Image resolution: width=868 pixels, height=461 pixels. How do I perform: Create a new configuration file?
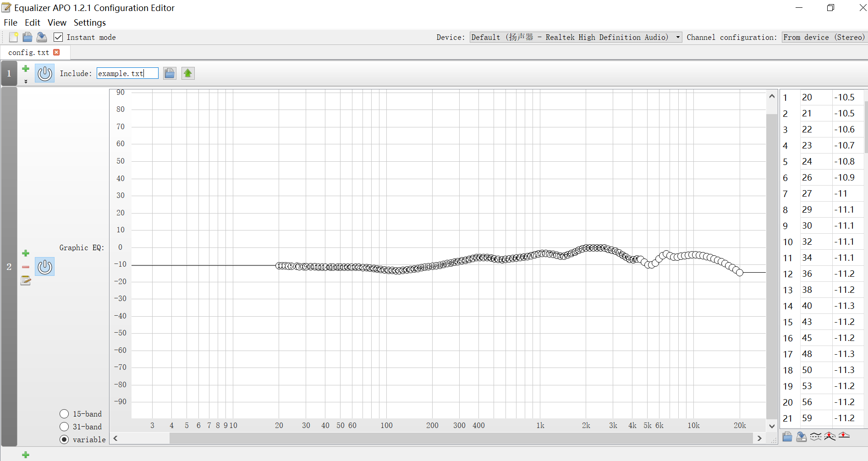[13, 37]
